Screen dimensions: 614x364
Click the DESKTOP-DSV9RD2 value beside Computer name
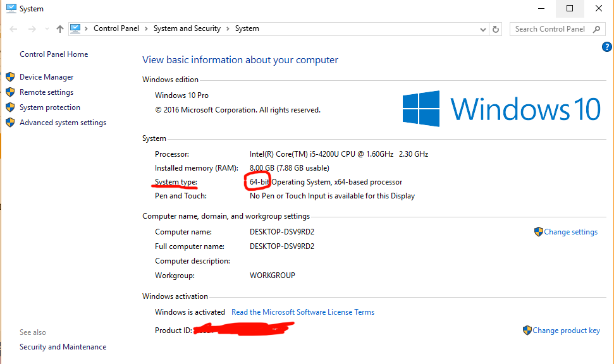[x=282, y=232]
